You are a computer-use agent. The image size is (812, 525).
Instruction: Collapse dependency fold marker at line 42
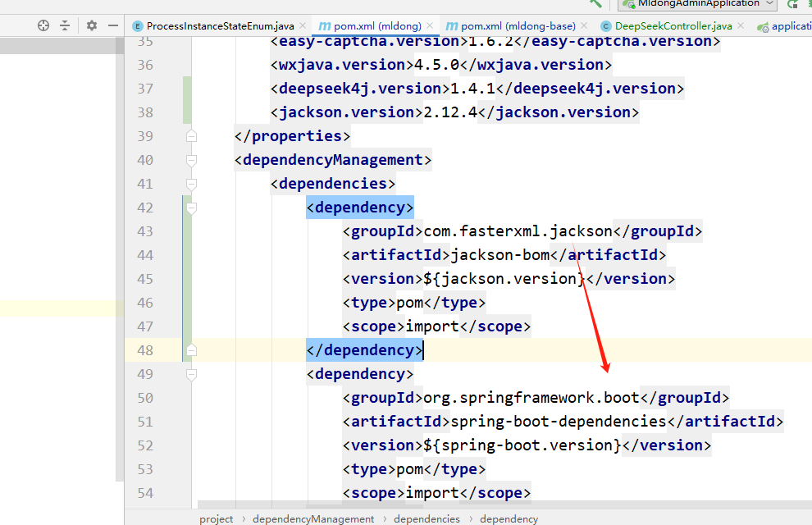191,208
